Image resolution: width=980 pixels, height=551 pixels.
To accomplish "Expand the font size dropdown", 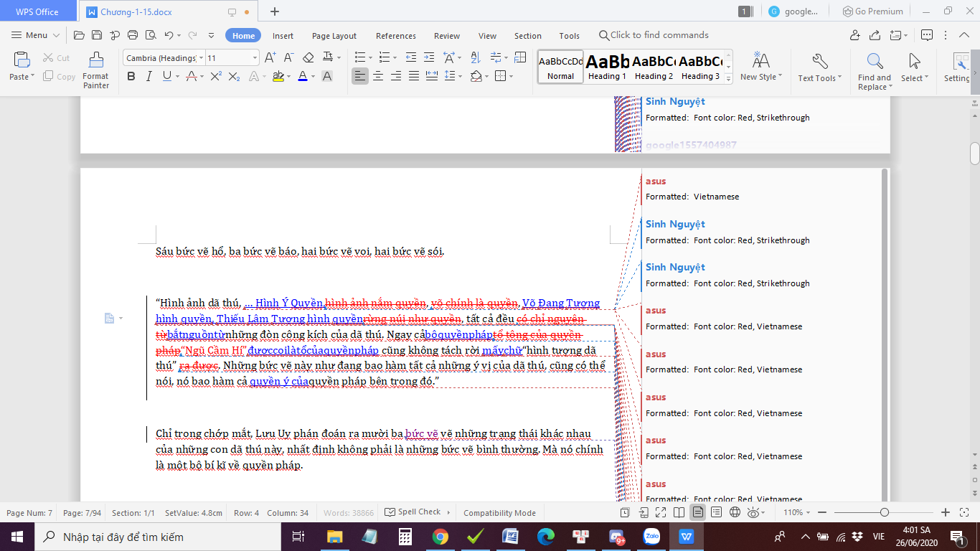I will (x=255, y=58).
